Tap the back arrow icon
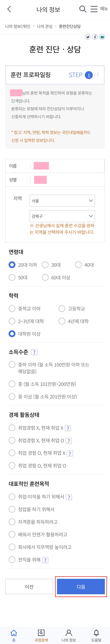This screenshot has height=644, width=110. coord(9,9)
